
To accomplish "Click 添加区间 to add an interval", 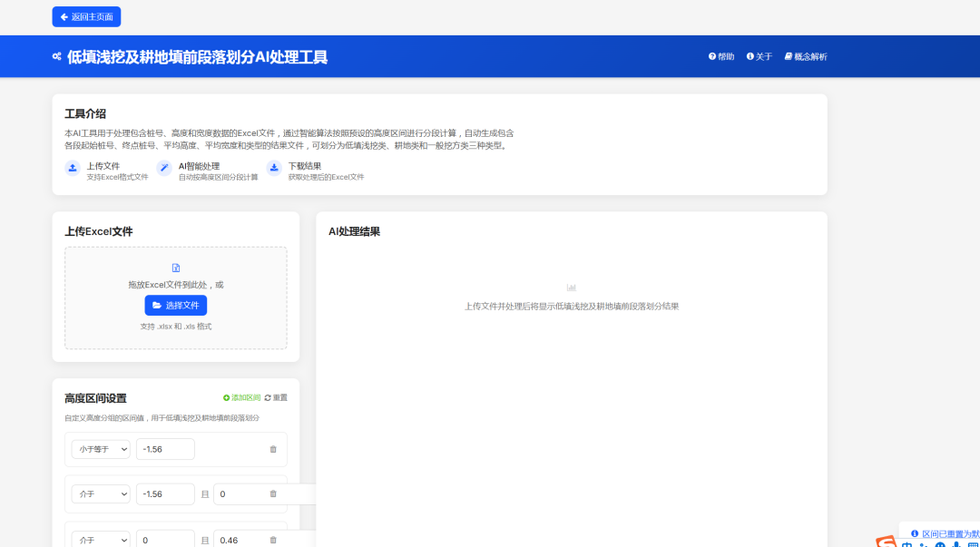I will pos(241,397).
